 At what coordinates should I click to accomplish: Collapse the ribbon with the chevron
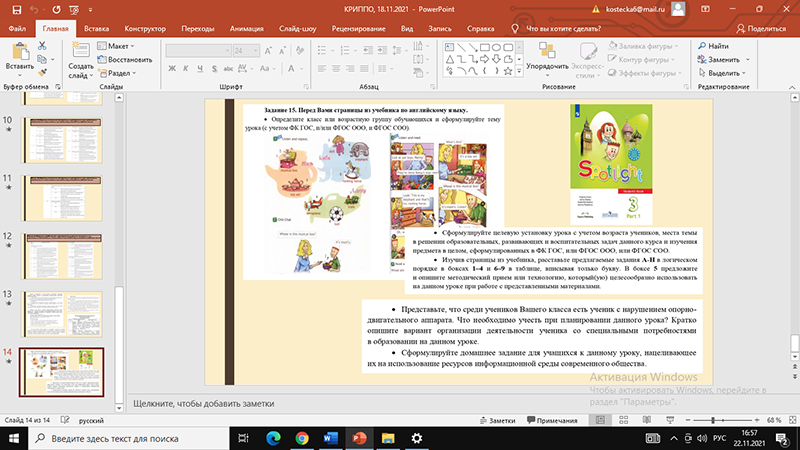792,87
